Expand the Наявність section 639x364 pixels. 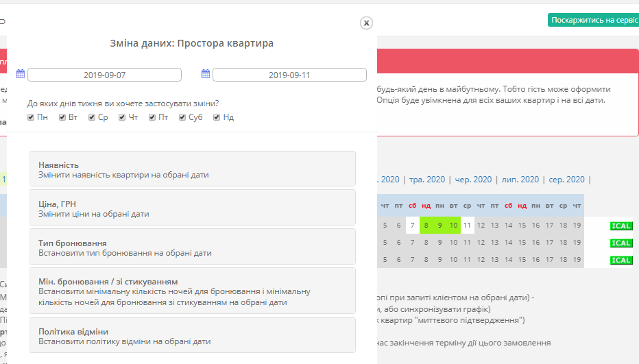point(192,169)
